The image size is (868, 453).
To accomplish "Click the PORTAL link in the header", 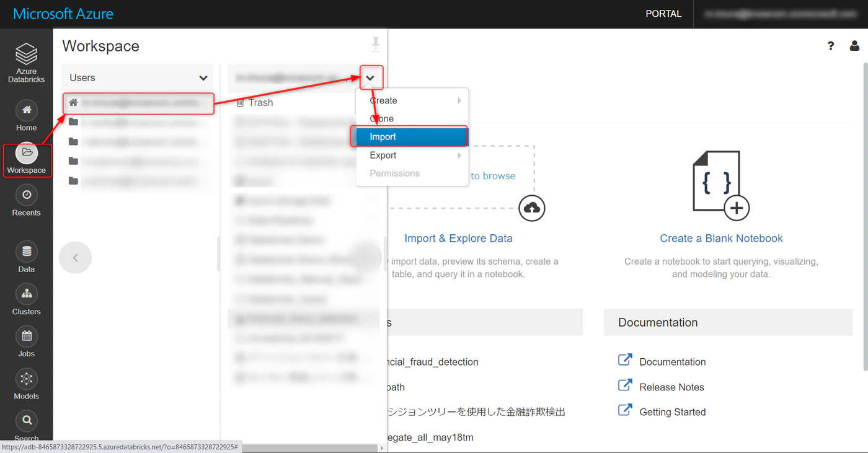I will [663, 14].
